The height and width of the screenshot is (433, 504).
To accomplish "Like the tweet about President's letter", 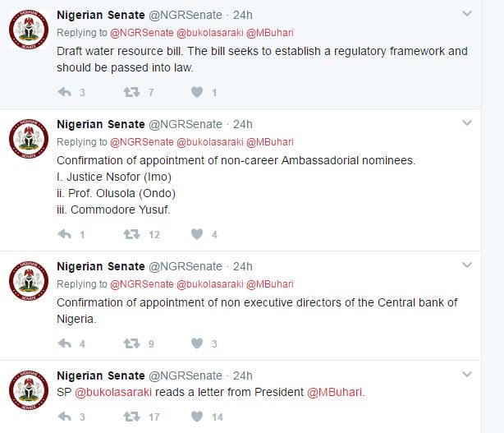I will [196, 417].
